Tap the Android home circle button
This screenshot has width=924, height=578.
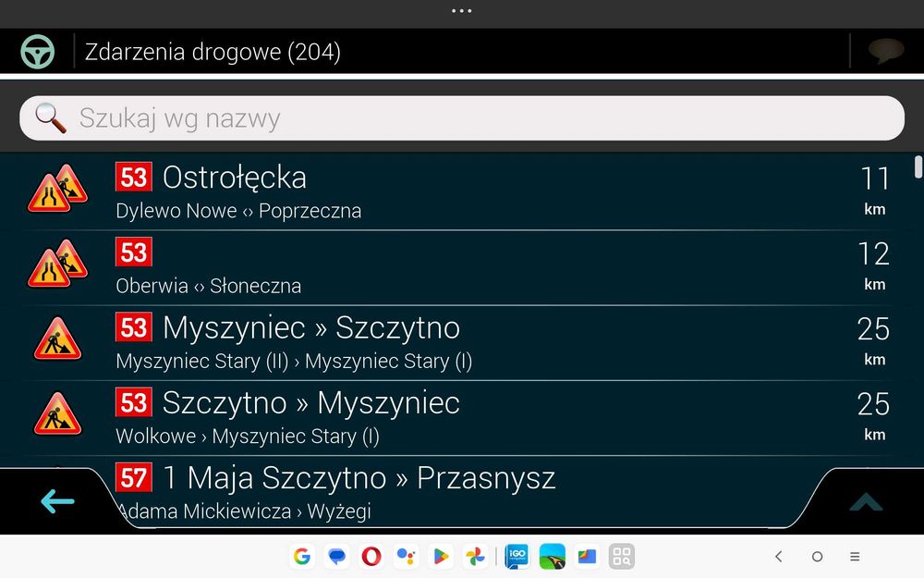pyautogui.click(x=817, y=556)
